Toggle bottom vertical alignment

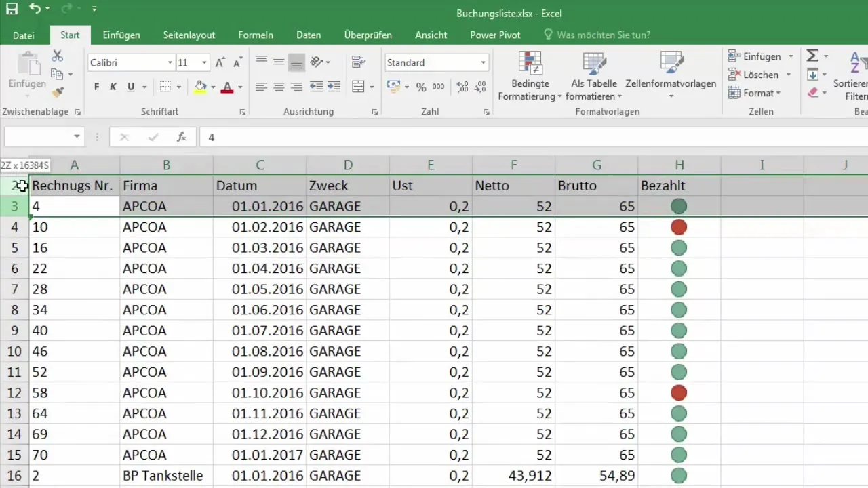(296, 62)
